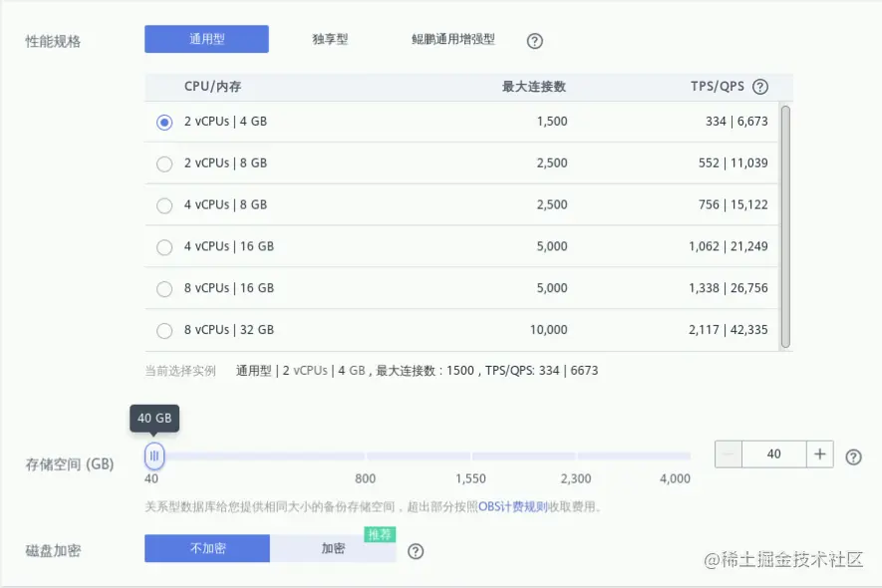Click the 4,000 slider scale label
Viewport: 882px width, 588px height.
tap(675, 478)
